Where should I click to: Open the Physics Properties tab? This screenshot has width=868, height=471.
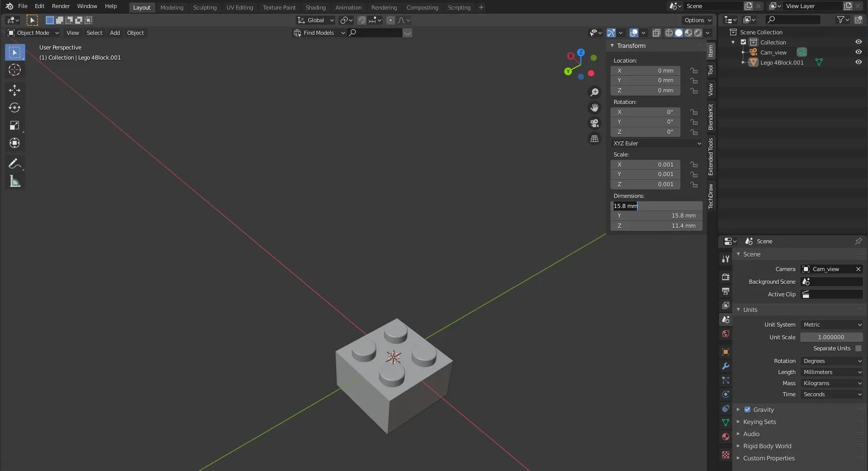tap(725, 394)
